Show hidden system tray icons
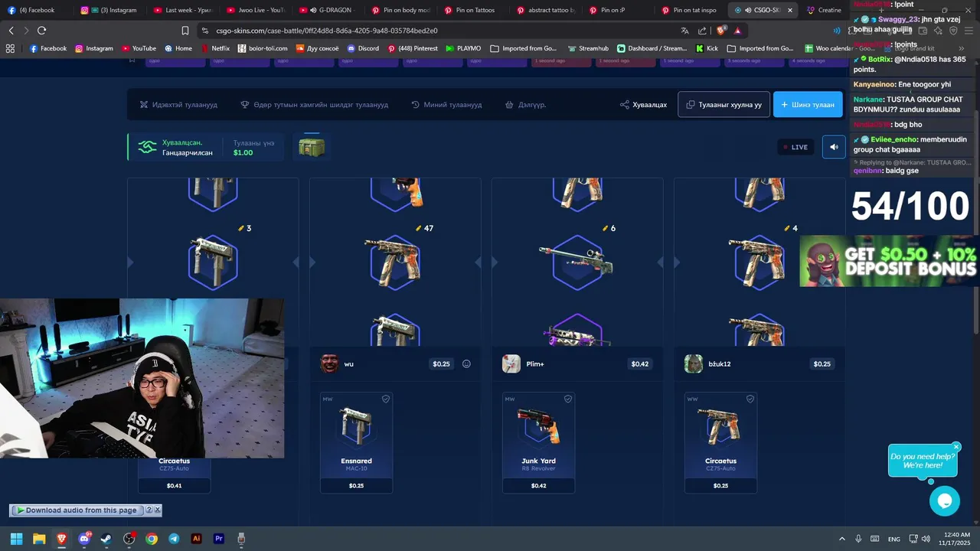Viewport: 980px width, 551px height. coord(842,539)
